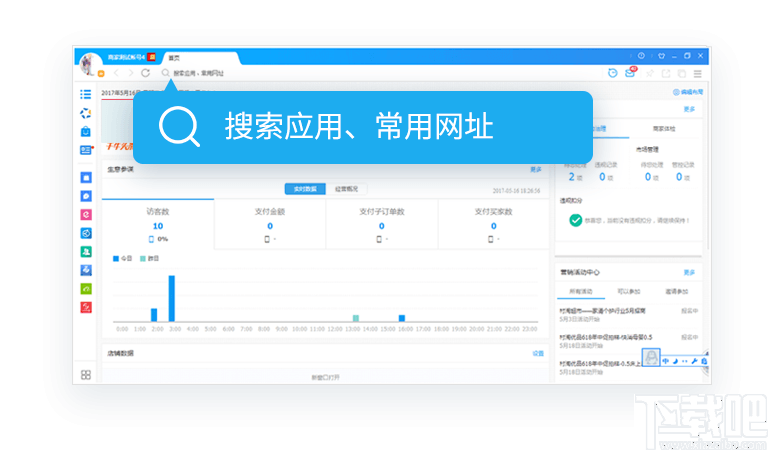Click the input method avatar icon
This screenshot has width=770, height=450.
pyautogui.click(x=651, y=357)
